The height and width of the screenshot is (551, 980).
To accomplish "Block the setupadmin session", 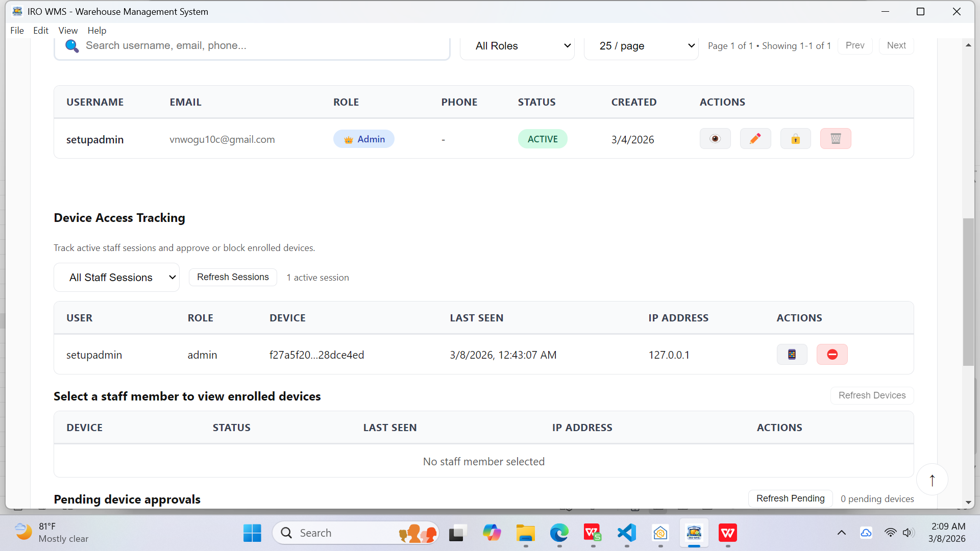I will [832, 354].
